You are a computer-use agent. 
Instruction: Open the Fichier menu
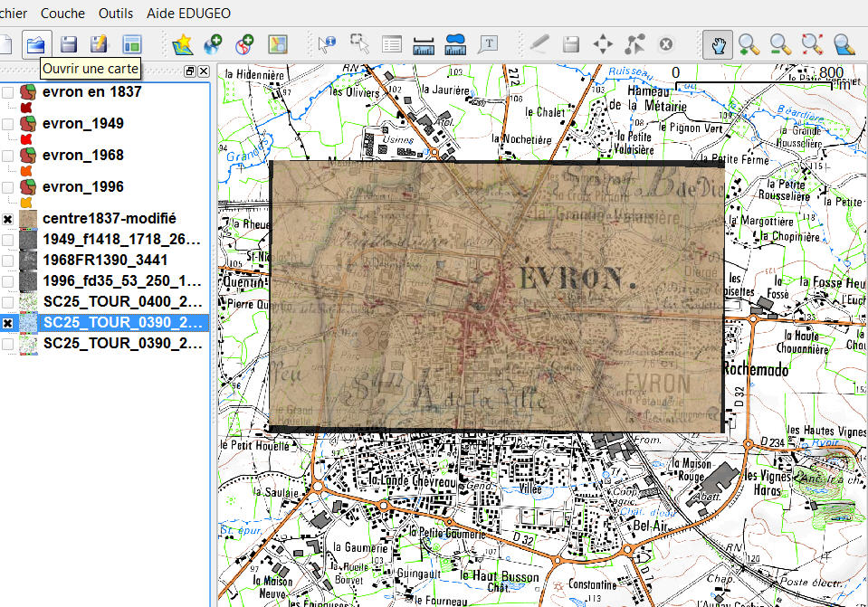point(14,13)
